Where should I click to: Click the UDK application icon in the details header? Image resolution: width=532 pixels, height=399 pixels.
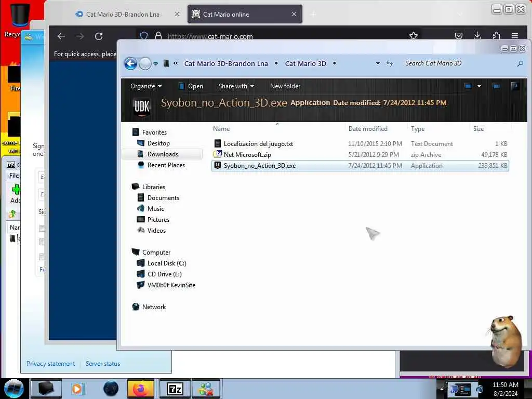(142, 107)
